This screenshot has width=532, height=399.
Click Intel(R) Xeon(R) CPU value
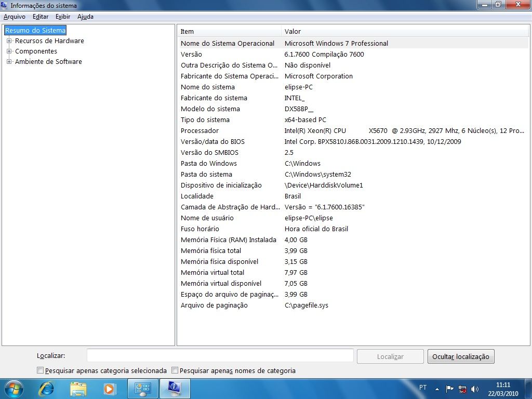pos(404,130)
